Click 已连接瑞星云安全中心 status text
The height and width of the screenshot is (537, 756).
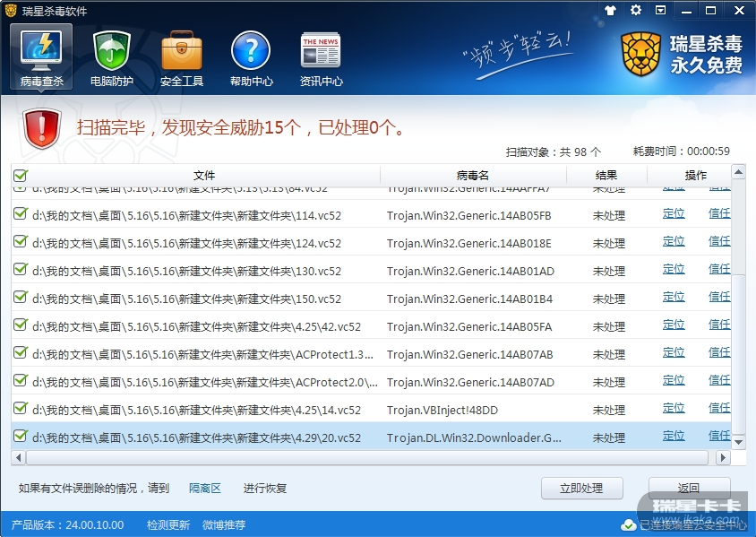[692, 525]
